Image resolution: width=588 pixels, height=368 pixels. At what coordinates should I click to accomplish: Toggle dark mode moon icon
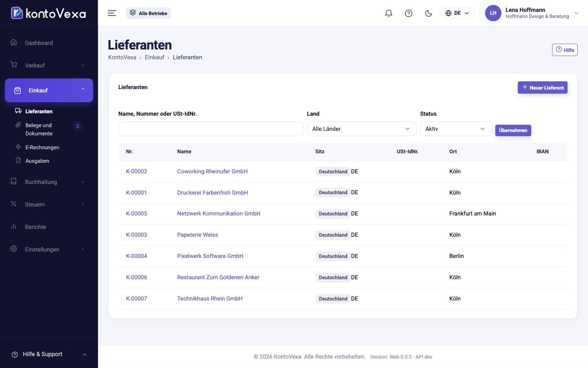429,13
